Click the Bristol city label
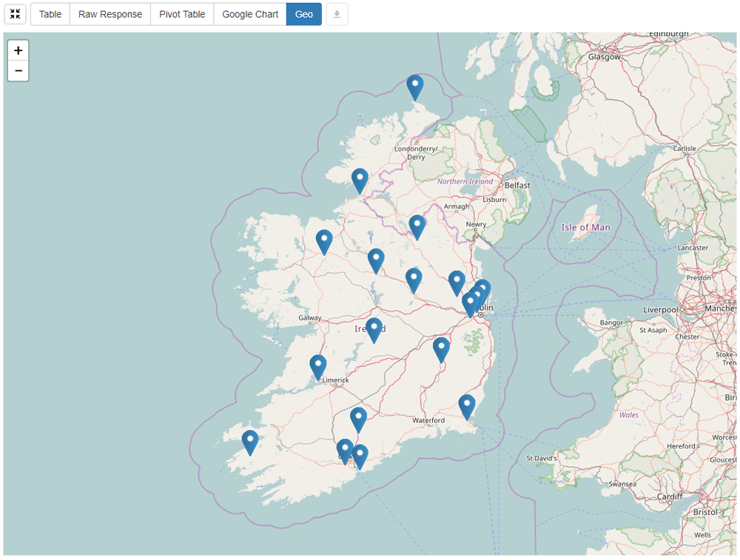This screenshot has width=740, height=560. click(705, 512)
